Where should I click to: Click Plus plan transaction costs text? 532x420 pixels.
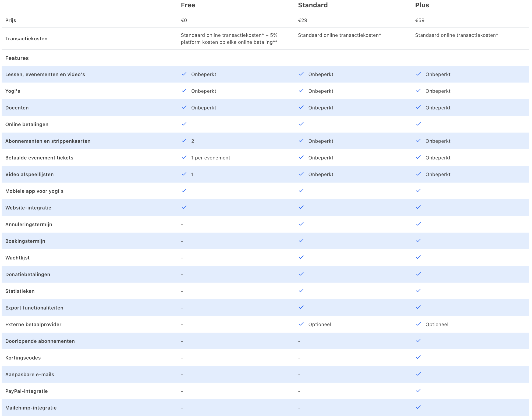(456, 35)
